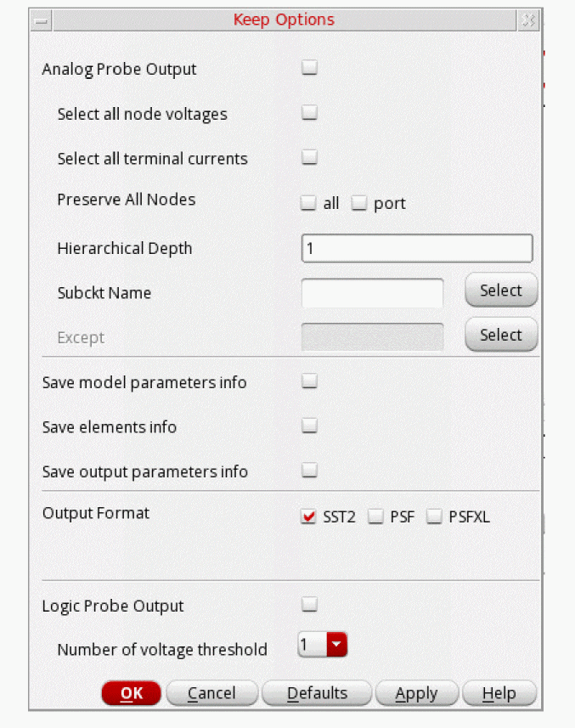The image size is (575, 728).
Task: Enable Save model parameters info
Action: (x=310, y=381)
